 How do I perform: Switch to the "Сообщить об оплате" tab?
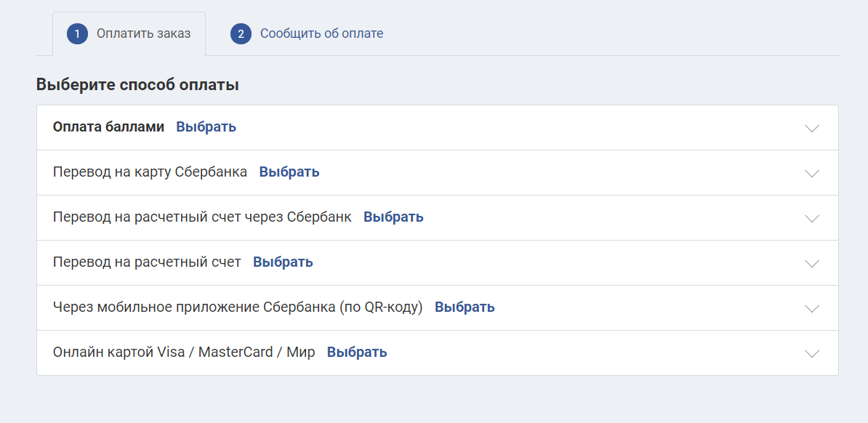click(x=321, y=33)
